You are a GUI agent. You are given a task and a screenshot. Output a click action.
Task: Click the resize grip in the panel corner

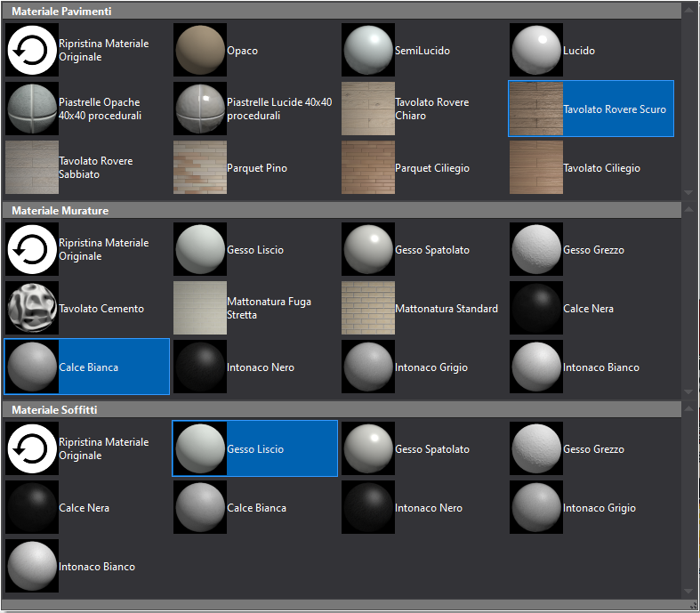point(691,605)
